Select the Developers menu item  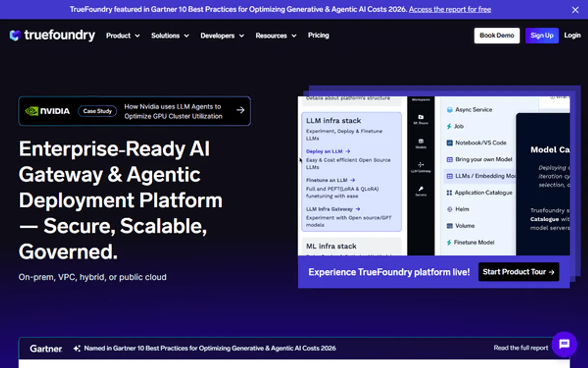(222, 35)
